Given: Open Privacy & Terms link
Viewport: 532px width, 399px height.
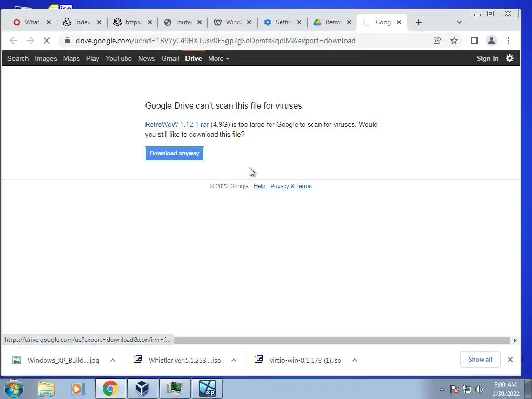Looking at the screenshot, I should tap(291, 186).
